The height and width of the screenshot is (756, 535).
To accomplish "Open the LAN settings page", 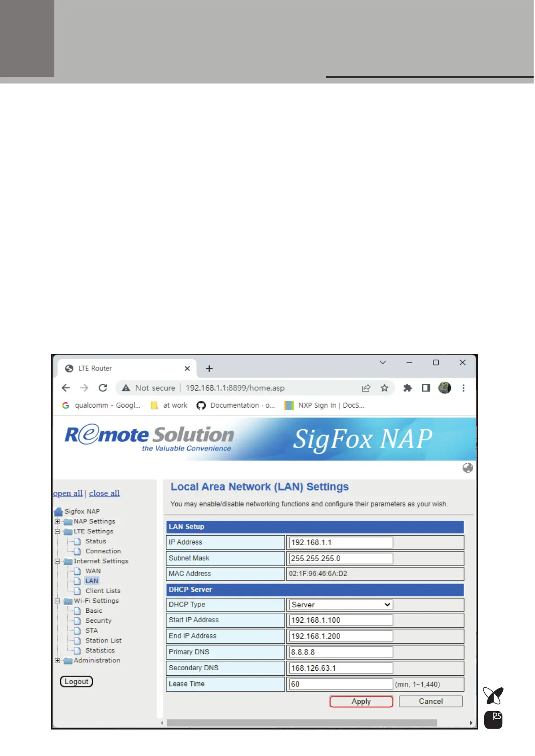I will click(92, 581).
